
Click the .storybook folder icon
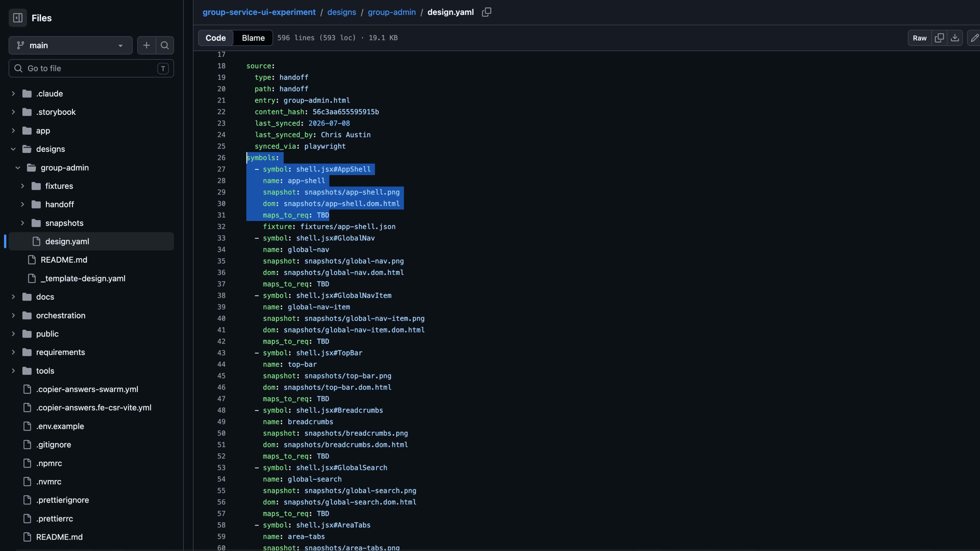(x=27, y=112)
